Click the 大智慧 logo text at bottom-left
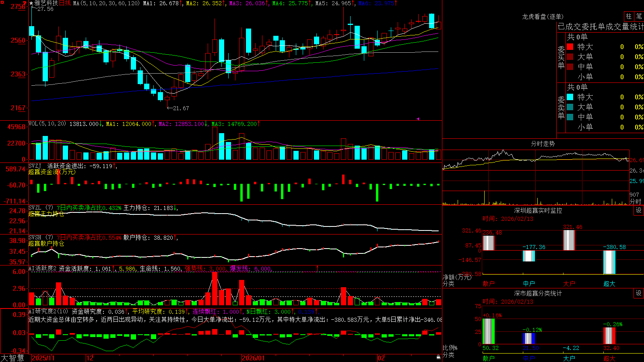The height and width of the screenshot is (362, 644). tap(12, 358)
